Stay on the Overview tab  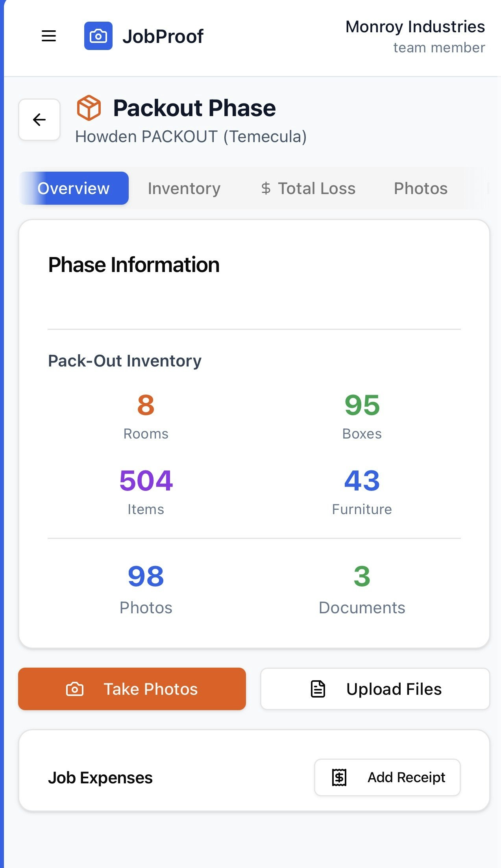click(x=74, y=188)
